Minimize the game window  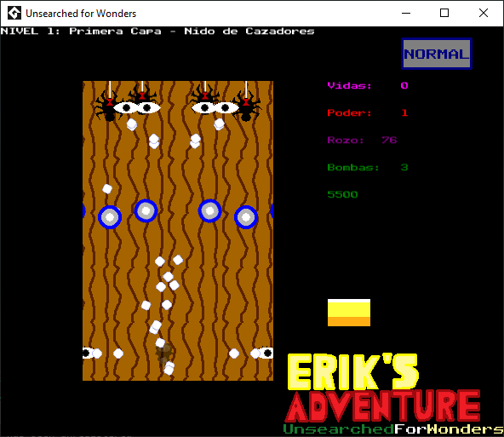pos(406,13)
